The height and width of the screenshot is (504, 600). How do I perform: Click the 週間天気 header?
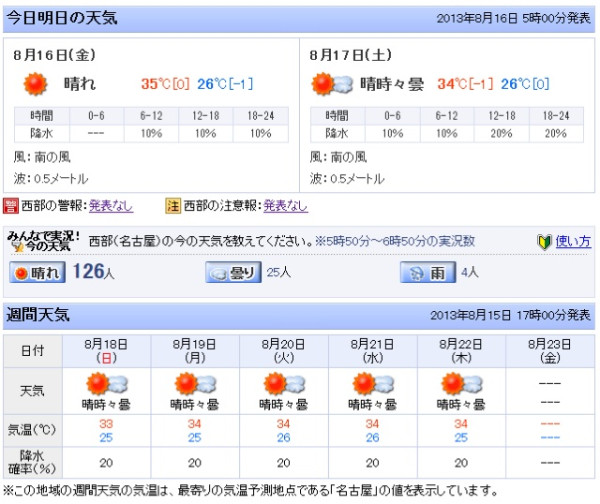click(x=38, y=315)
